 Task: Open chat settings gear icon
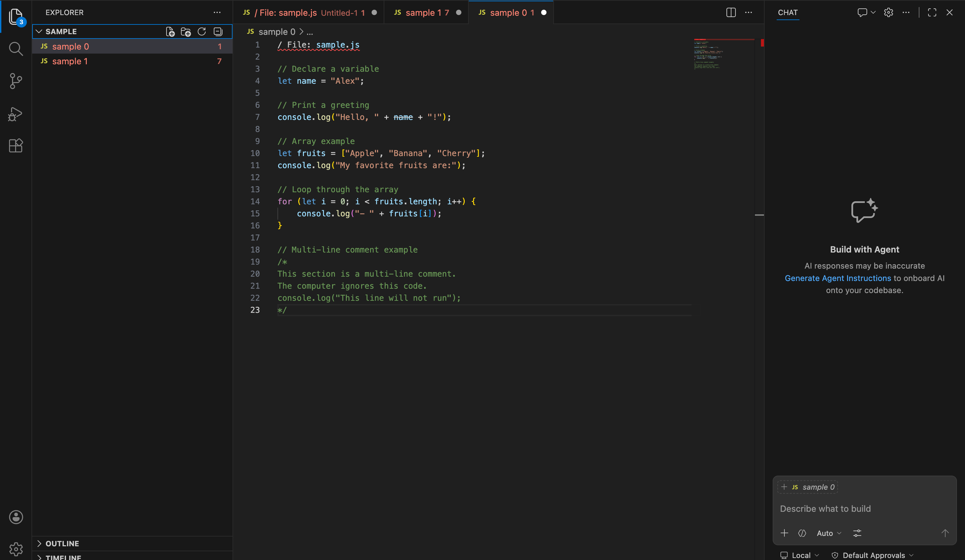pos(888,13)
